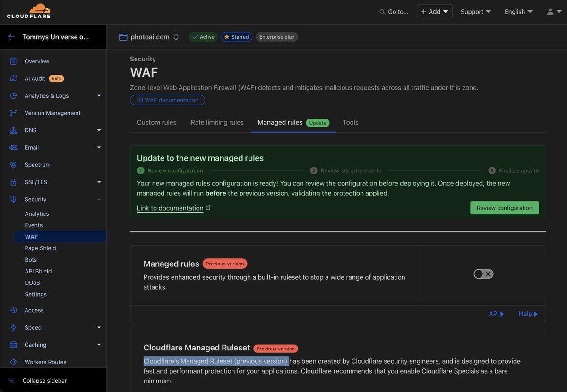The image size is (567, 392).
Task: Click the Access icon in sidebar
Action: [x=14, y=310]
